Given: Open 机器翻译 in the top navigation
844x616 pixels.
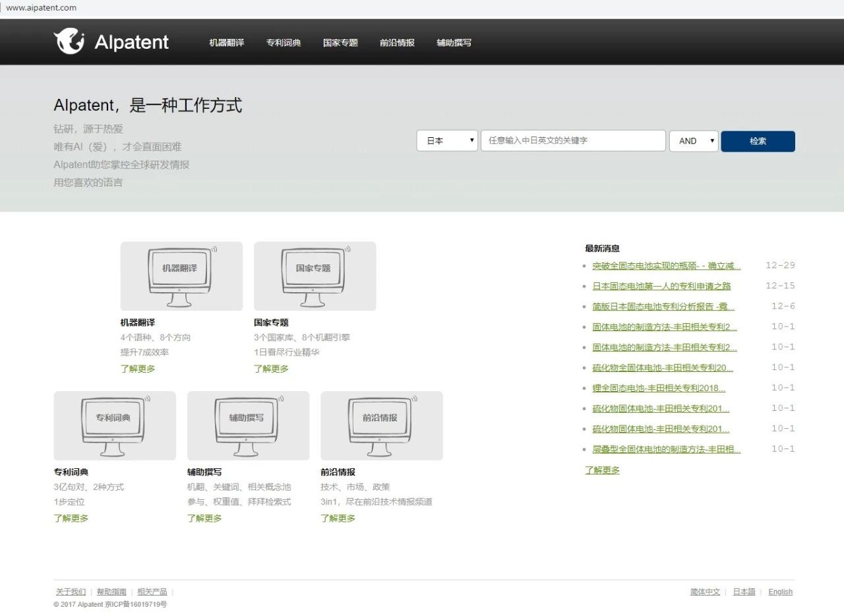Looking at the screenshot, I should 226,43.
